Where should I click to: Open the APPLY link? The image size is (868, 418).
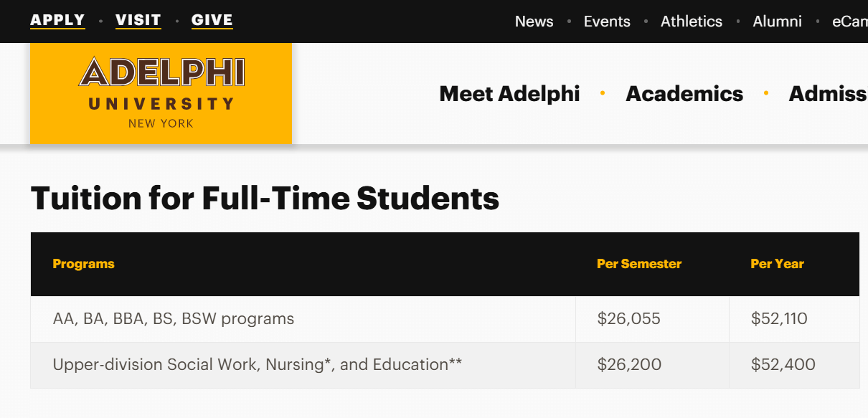coord(57,21)
